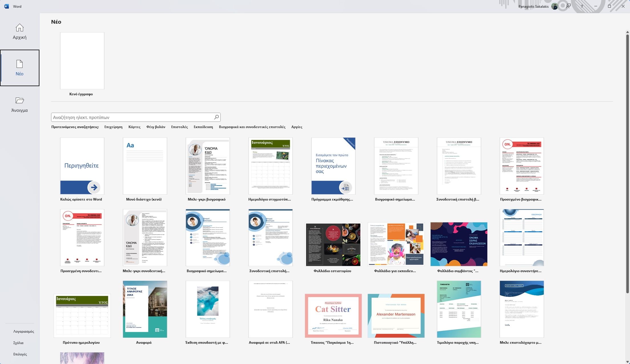Select the Κάρτες suggested search

[x=134, y=127]
